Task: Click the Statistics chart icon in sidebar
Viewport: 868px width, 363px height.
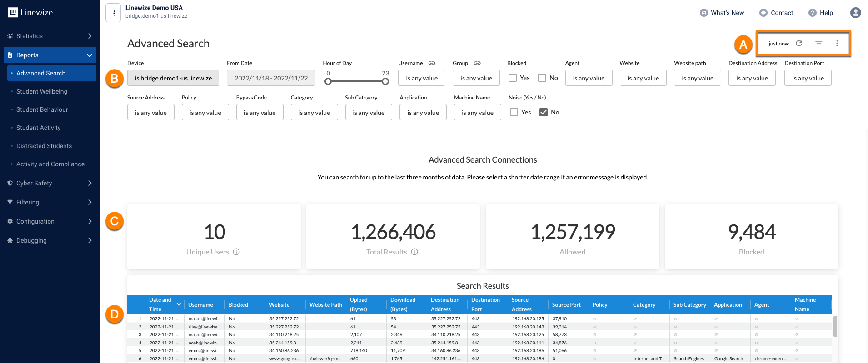Action: [x=10, y=36]
